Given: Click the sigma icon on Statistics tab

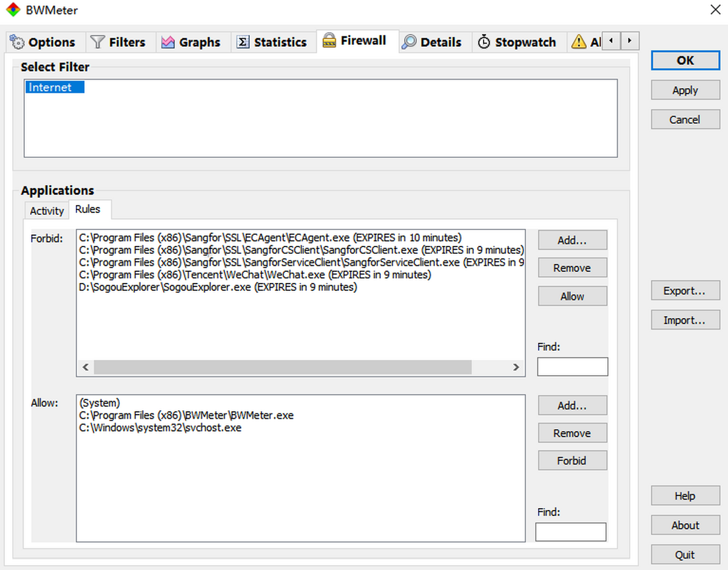Looking at the screenshot, I should coord(243,42).
